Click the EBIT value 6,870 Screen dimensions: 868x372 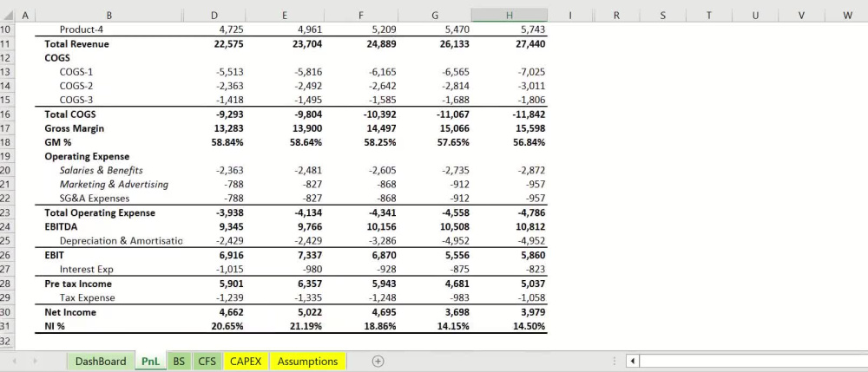click(x=361, y=255)
